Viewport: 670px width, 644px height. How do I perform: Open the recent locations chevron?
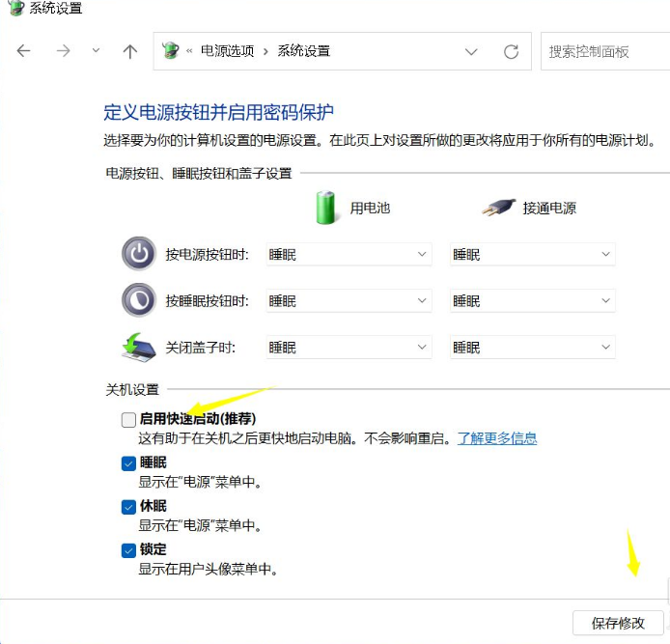pos(96,51)
